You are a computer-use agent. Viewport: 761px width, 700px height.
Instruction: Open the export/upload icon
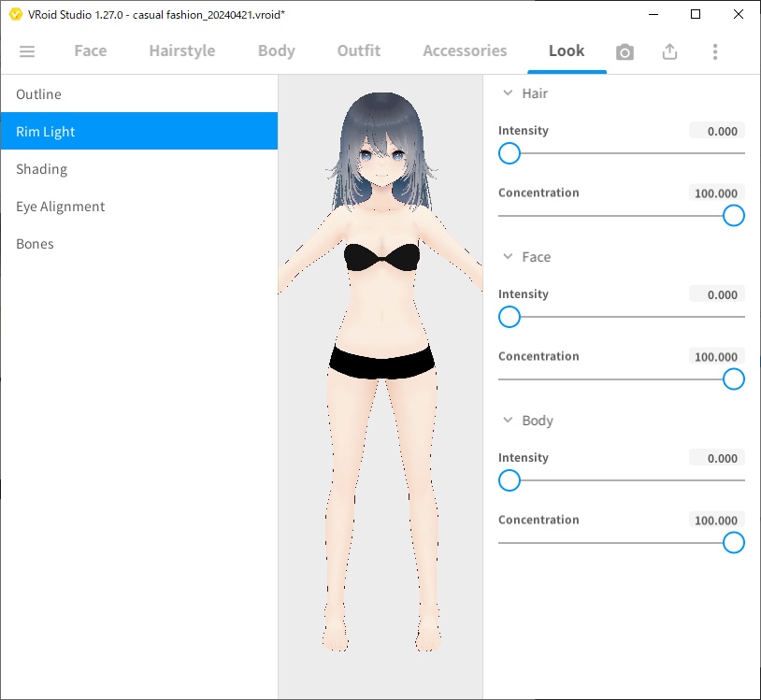pos(669,52)
